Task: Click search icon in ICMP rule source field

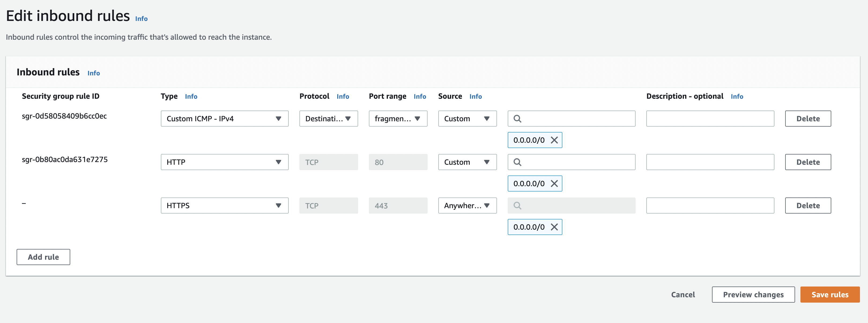Action: (517, 119)
